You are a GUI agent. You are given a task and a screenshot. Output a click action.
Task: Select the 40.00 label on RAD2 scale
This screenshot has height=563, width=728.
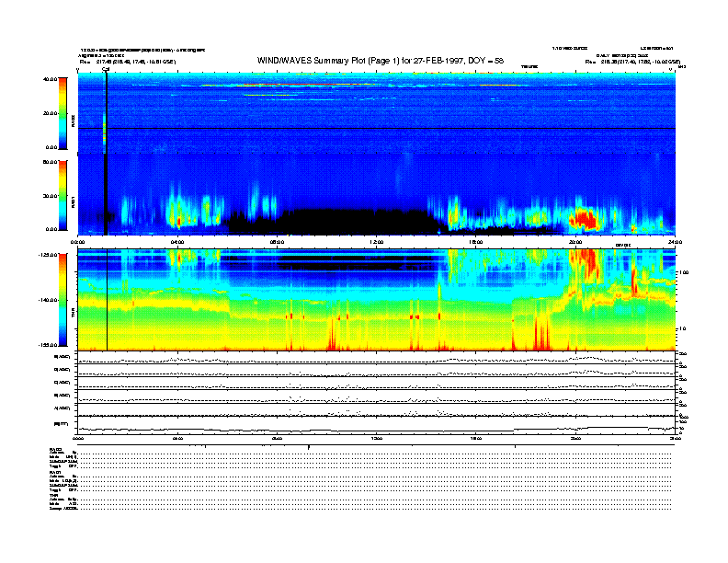click(51, 79)
